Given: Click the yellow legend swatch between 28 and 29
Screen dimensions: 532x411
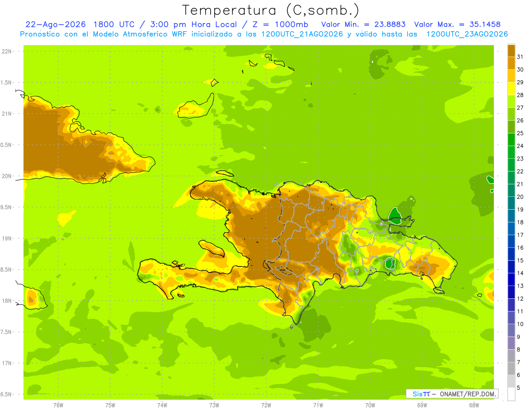Looking at the screenshot, I should click(511, 89).
